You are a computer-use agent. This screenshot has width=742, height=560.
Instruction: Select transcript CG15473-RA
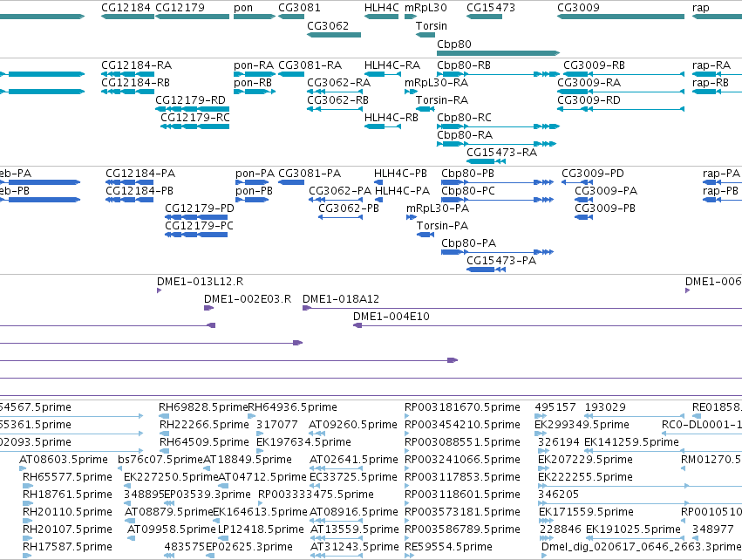point(501,153)
